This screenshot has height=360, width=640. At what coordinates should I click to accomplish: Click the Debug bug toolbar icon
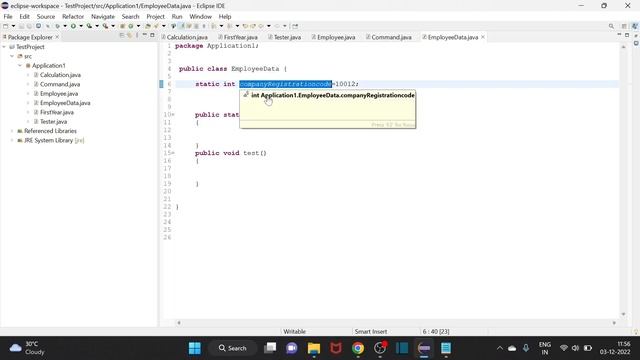tap(58, 26)
